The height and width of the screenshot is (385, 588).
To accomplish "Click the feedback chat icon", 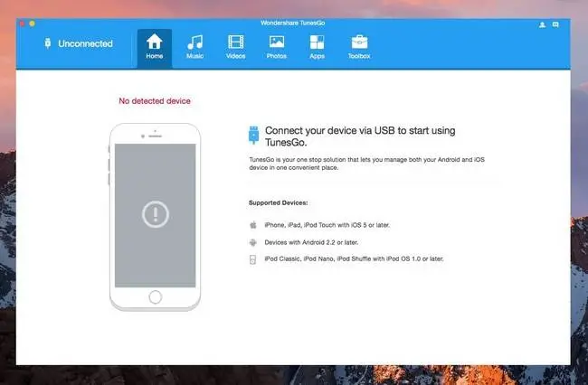I will click(x=555, y=24).
